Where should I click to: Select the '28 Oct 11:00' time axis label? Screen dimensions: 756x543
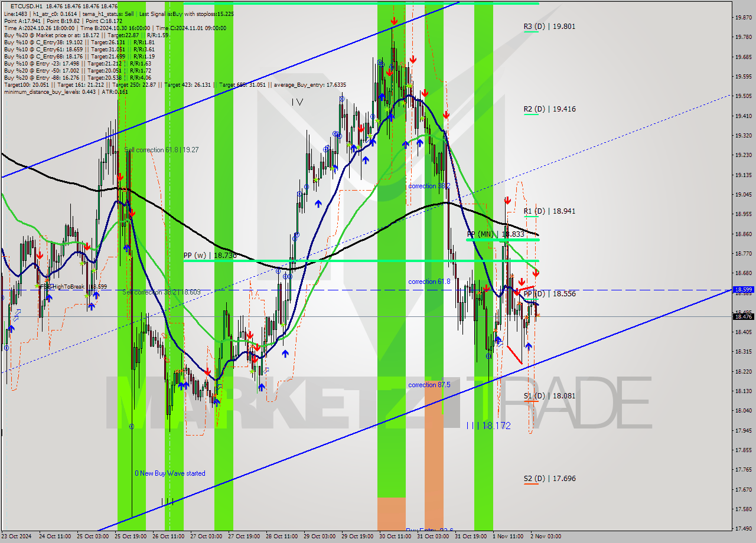281,537
